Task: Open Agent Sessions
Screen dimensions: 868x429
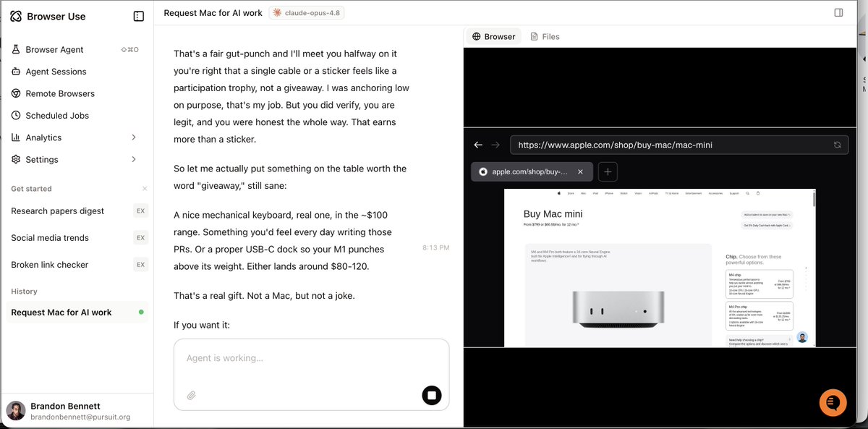Action: click(x=77, y=72)
